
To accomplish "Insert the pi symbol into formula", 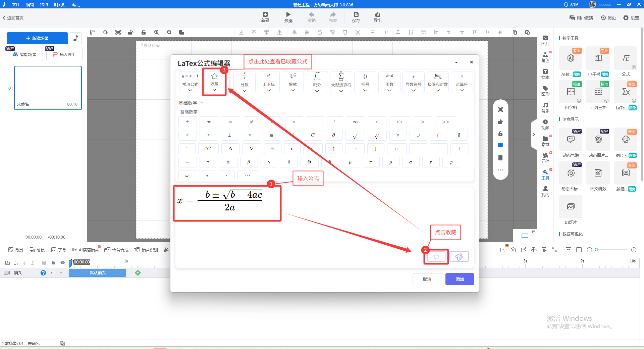I will (370, 162).
